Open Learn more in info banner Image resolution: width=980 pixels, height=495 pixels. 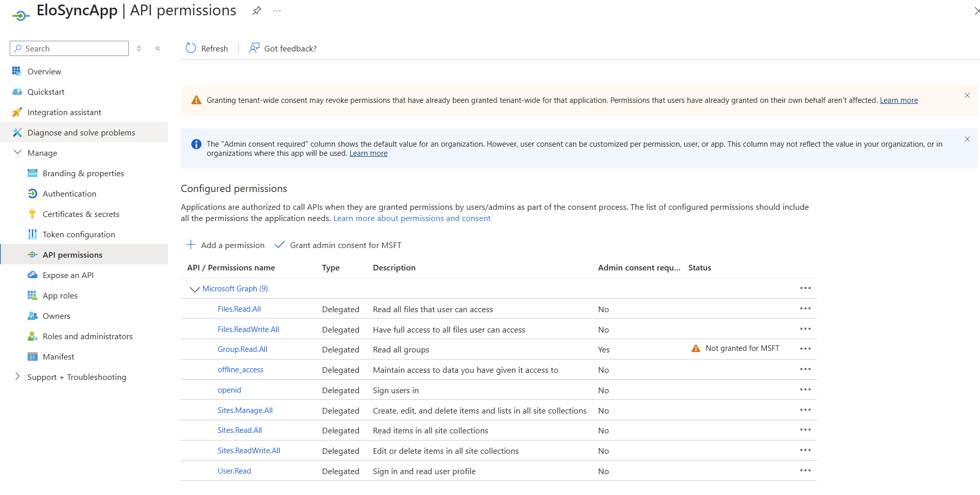(368, 153)
